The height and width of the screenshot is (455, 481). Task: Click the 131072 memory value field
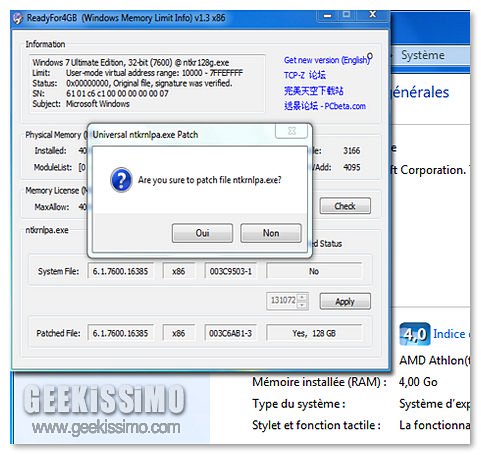(x=283, y=301)
